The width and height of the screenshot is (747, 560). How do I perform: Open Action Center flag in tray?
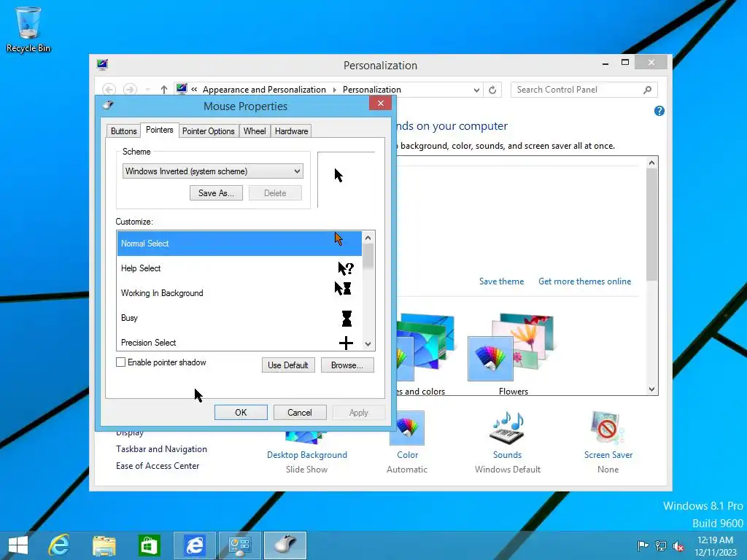click(643, 545)
